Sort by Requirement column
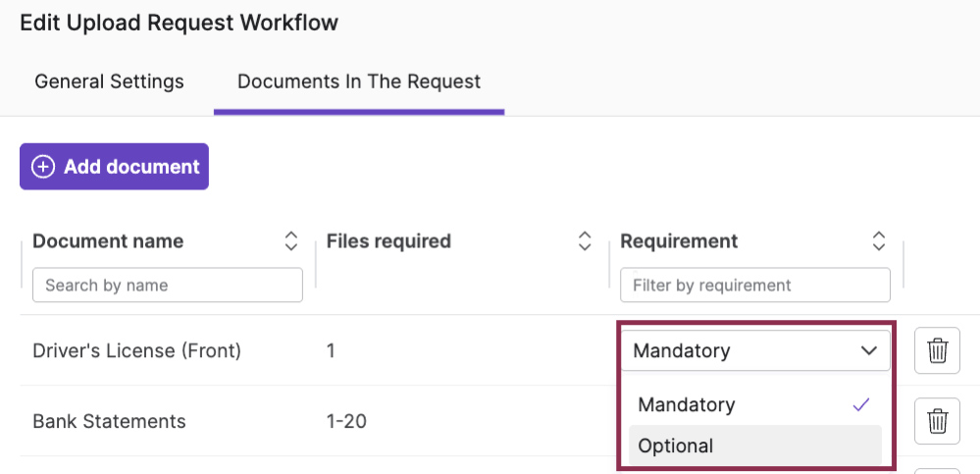Screen dimensions: 980x474 879,240
